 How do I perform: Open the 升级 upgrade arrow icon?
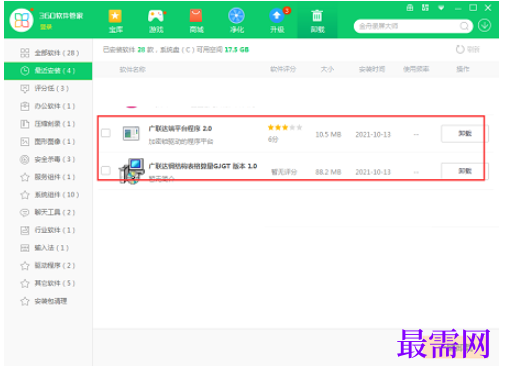[277, 16]
